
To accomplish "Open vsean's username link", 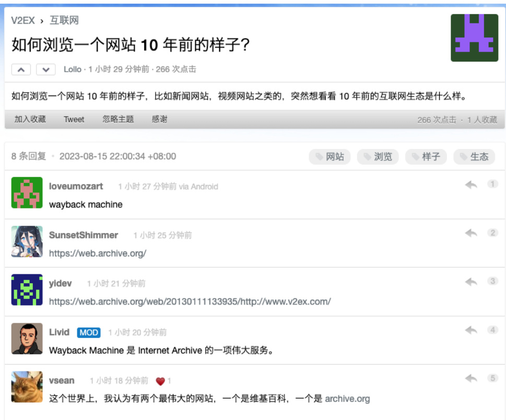I will (x=62, y=381).
